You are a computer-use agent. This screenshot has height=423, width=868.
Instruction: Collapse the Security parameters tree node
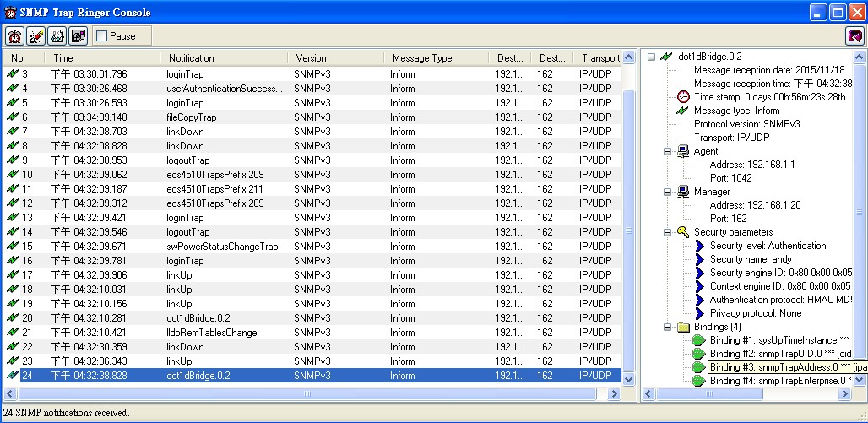668,232
